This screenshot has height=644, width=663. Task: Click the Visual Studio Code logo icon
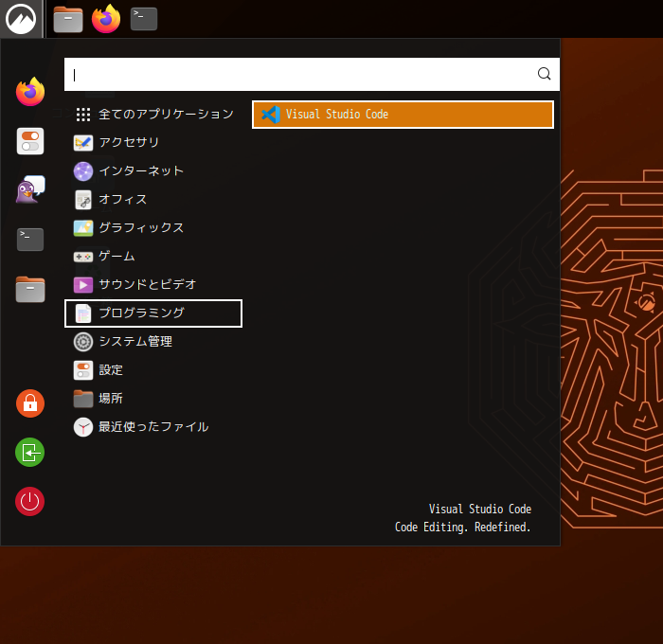pyautogui.click(x=271, y=115)
